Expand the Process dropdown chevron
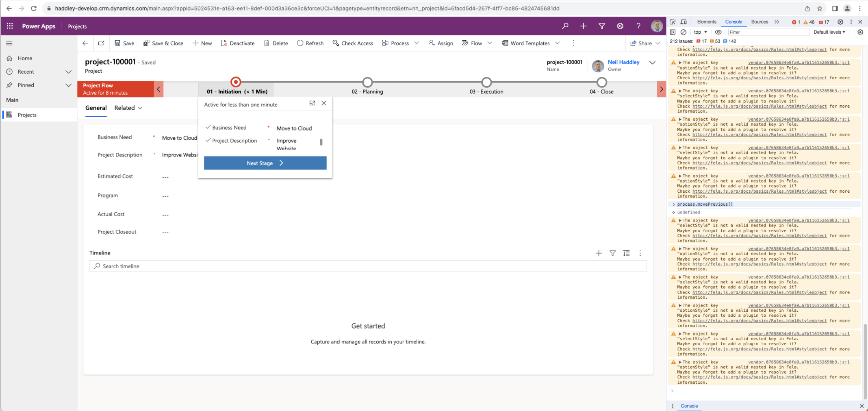 click(417, 43)
